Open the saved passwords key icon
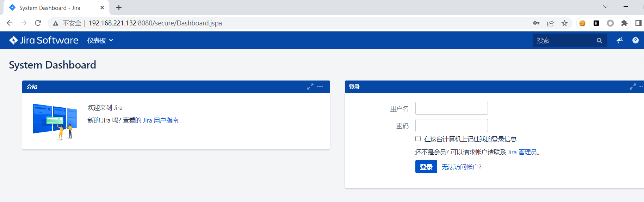The width and height of the screenshot is (644, 202). tap(536, 23)
